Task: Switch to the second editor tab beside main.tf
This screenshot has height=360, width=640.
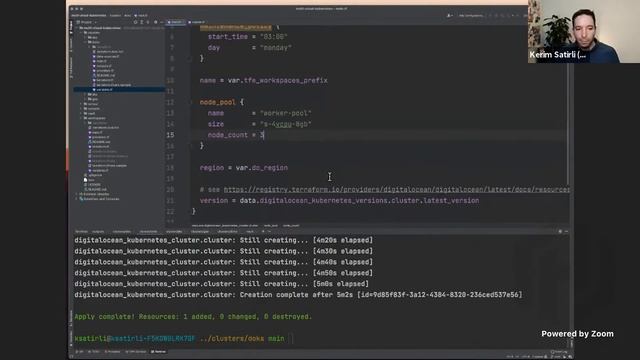Action: pos(197,22)
